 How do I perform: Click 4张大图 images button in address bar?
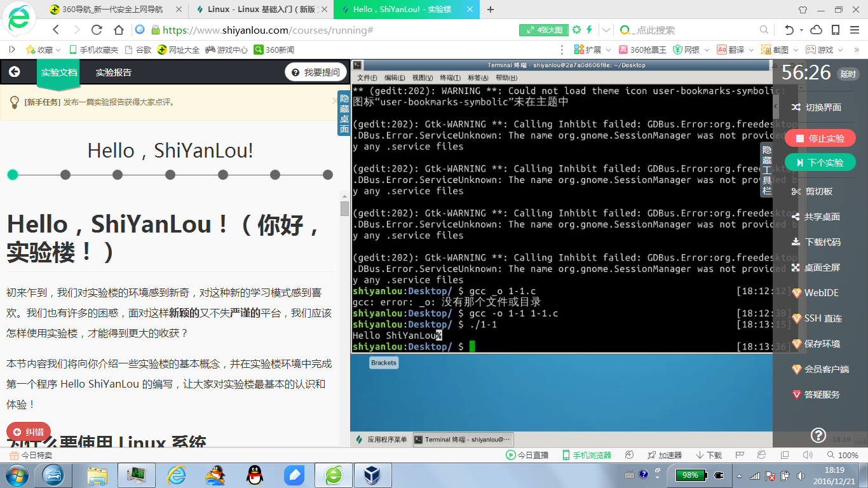pyautogui.click(x=544, y=30)
